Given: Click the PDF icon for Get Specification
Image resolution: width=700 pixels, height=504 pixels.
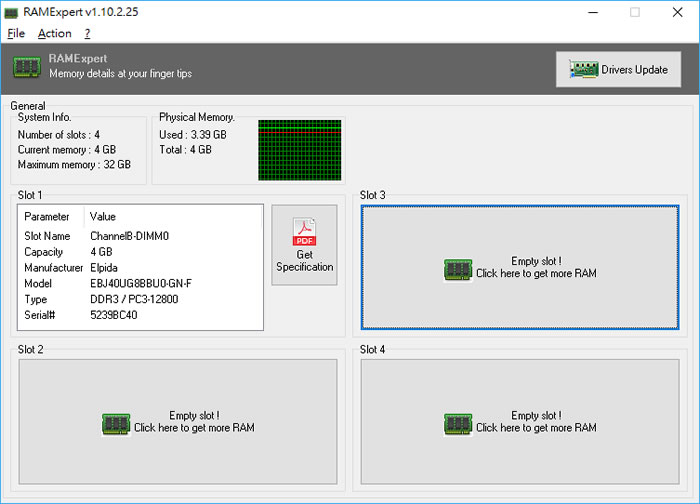Looking at the screenshot, I should point(304,232).
